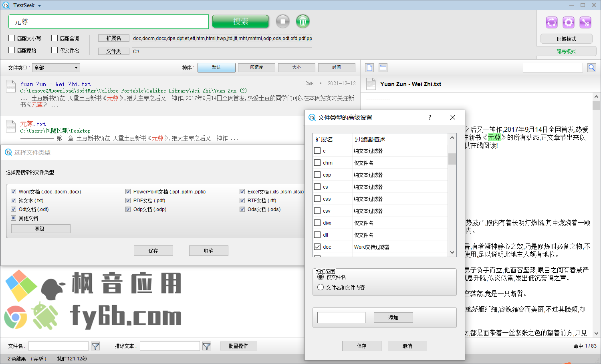Click the window layout icon above preview
This screenshot has width=601, height=364.
point(383,68)
